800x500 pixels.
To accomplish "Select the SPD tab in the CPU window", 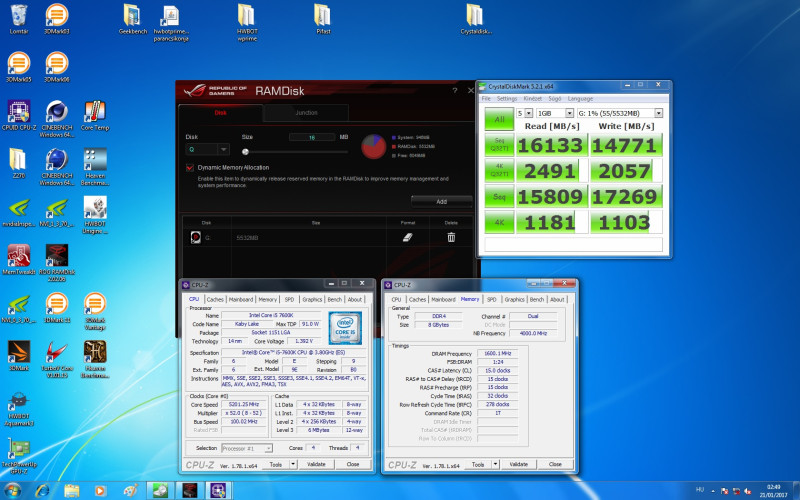I will coord(289,299).
